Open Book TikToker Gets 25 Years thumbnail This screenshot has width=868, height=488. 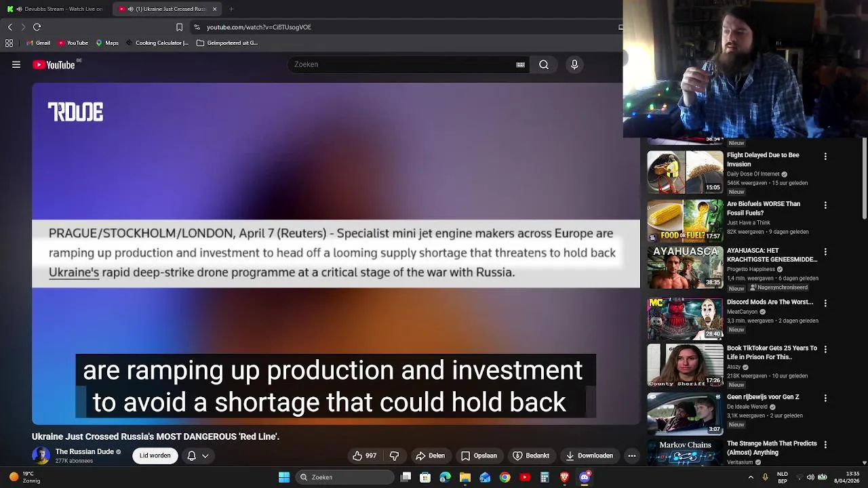click(685, 365)
